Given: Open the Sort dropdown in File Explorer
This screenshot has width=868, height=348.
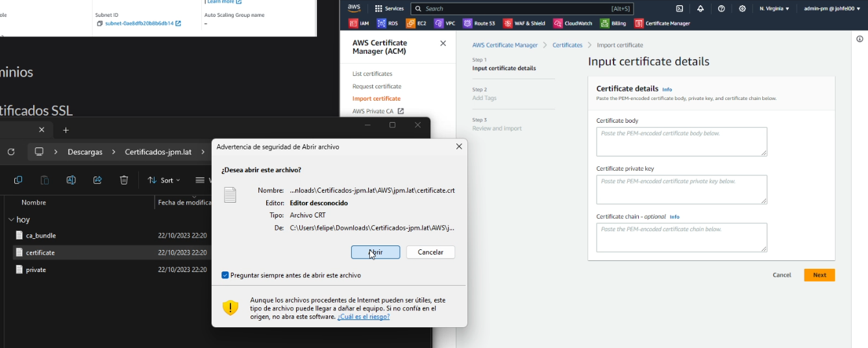Looking at the screenshot, I should pos(164,180).
